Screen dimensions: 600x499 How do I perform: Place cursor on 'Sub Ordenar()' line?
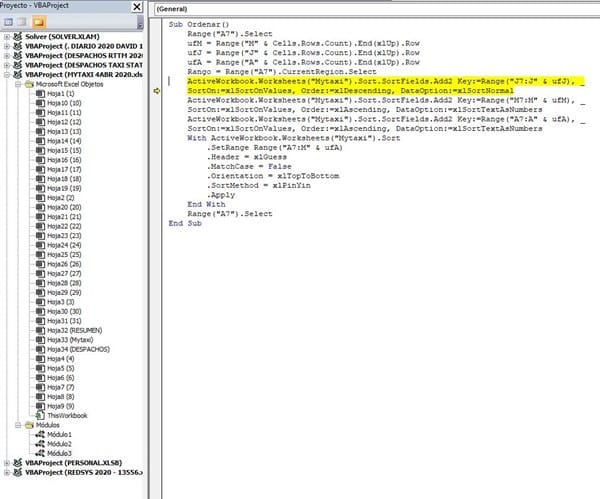(x=199, y=24)
